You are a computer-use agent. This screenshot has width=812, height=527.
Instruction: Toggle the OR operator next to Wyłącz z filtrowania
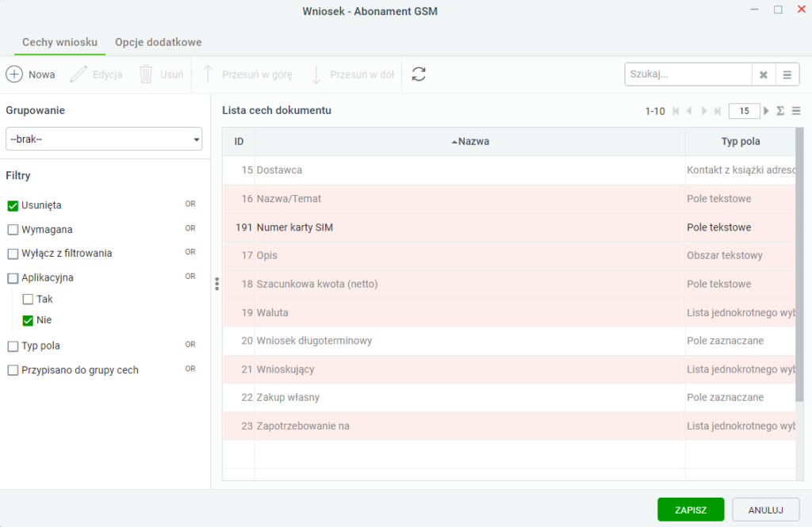[190, 252]
